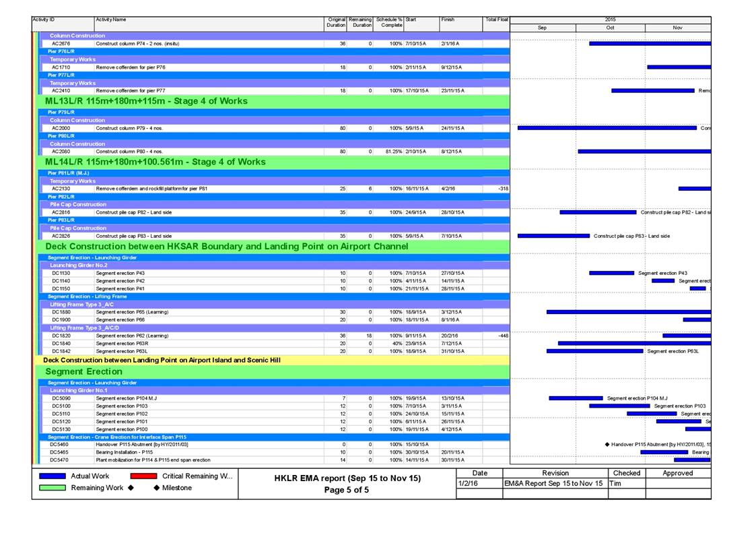Select activity ID AC2826
The height and width of the screenshot is (535, 756).
[61, 237]
